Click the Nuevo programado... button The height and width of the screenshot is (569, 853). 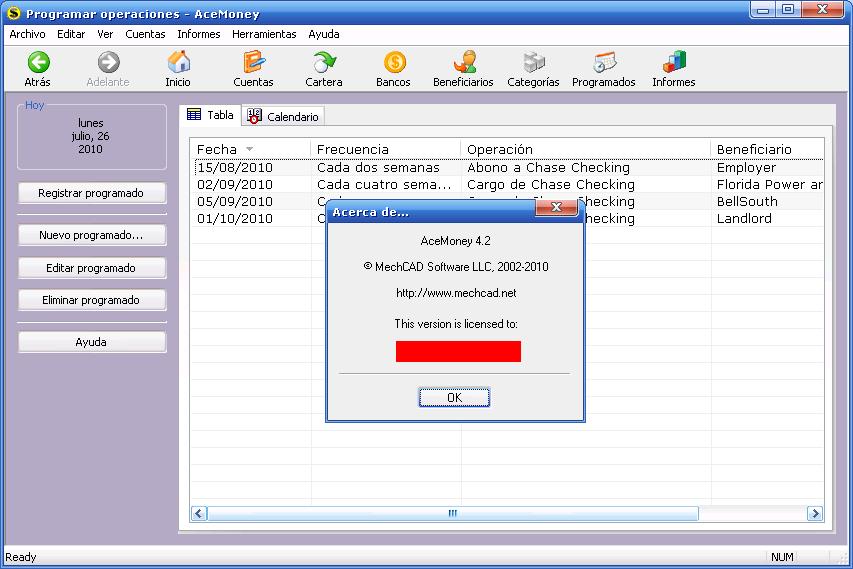91,236
